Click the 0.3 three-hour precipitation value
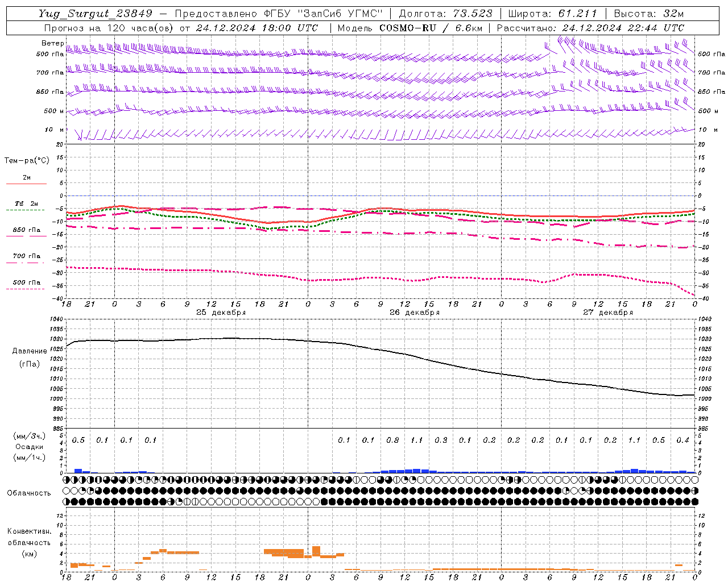 pos(441,440)
